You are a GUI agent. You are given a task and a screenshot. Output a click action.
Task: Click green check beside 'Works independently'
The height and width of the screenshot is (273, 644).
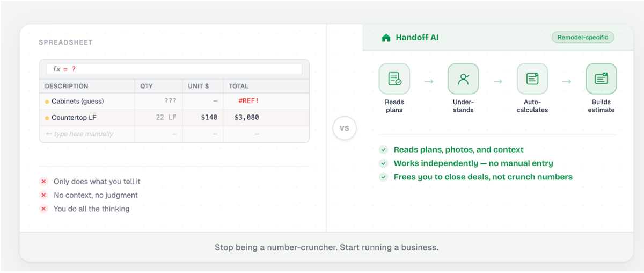click(383, 163)
